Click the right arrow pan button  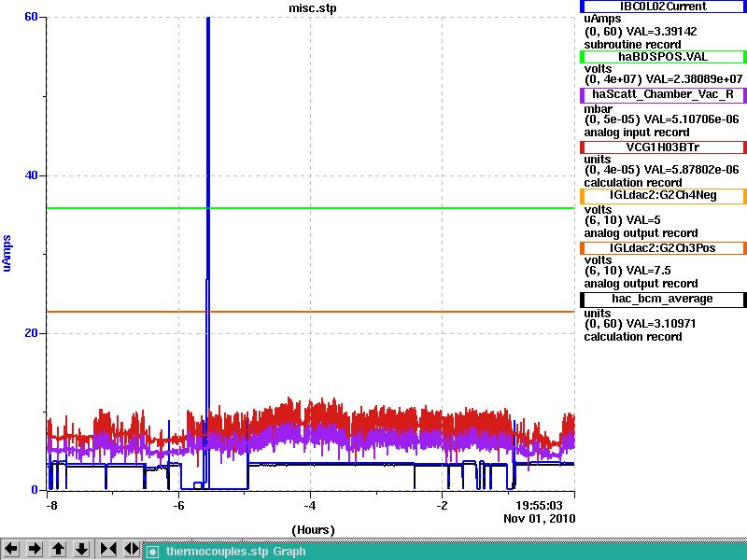pyautogui.click(x=35, y=549)
